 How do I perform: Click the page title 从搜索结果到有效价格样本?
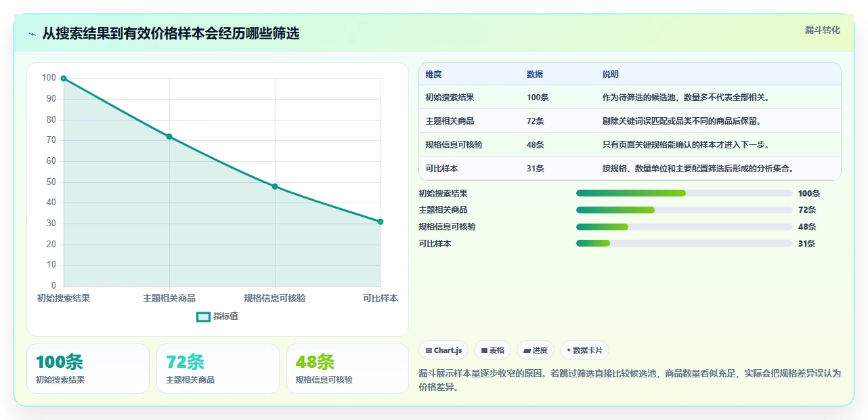tap(171, 33)
